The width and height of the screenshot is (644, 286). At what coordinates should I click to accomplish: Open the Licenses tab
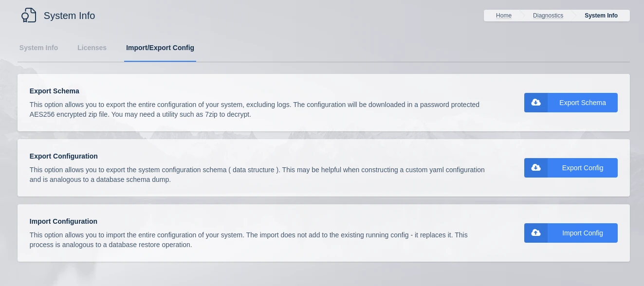[x=92, y=48]
